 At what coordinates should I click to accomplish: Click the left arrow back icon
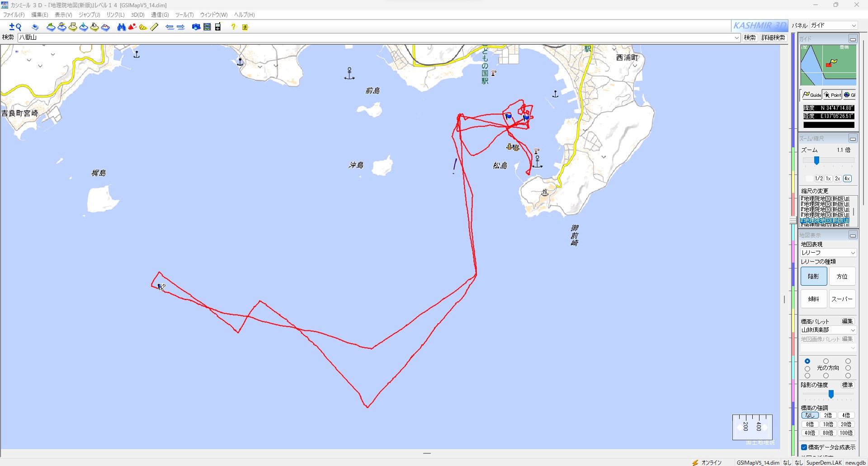tap(170, 27)
